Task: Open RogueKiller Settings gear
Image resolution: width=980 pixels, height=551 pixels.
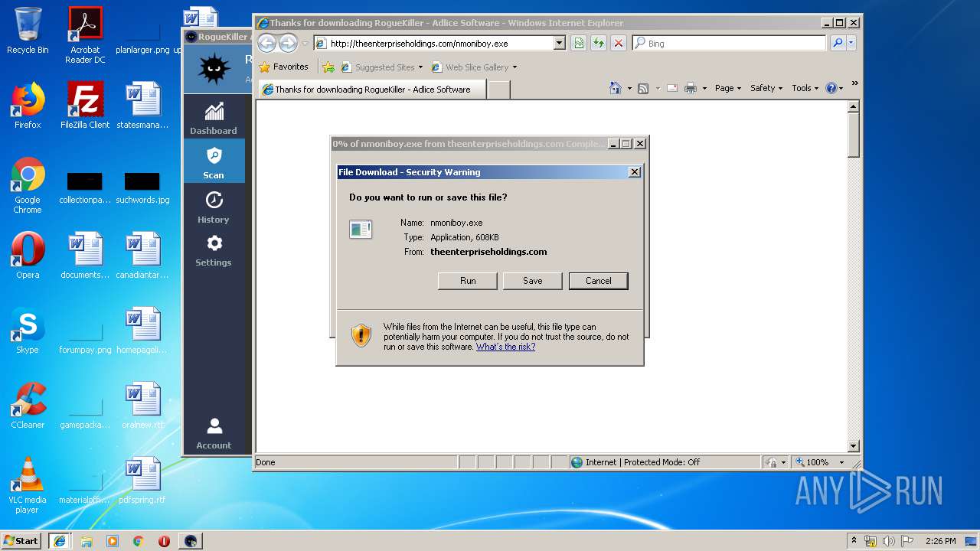Action: coord(214,250)
